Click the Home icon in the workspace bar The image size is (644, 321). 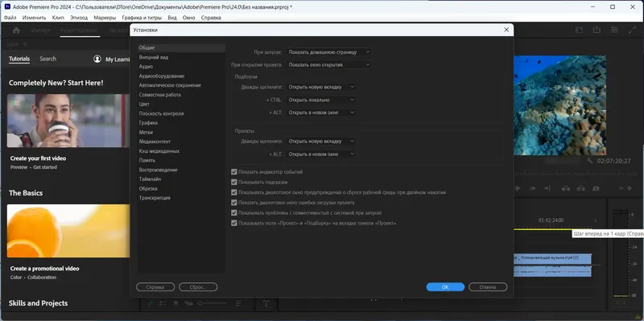tap(16, 31)
